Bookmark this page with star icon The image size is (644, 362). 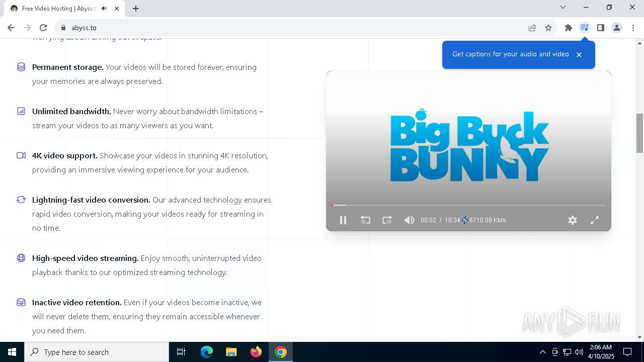(x=548, y=28)
